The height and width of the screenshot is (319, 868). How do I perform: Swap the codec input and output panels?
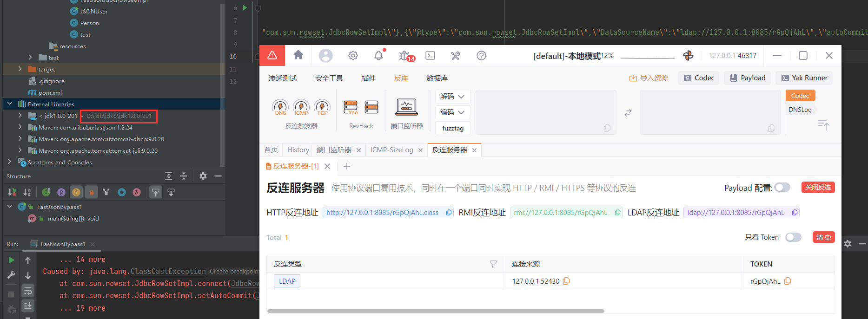pyautogui.click(x=628, y=113)
